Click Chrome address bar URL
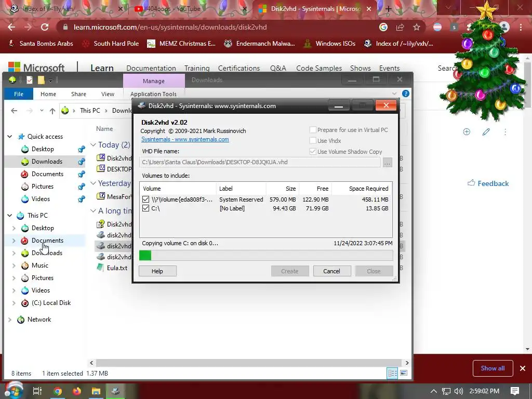Image resolution: width=532 pixels, height=399 pixels. [x=170, y=27]
